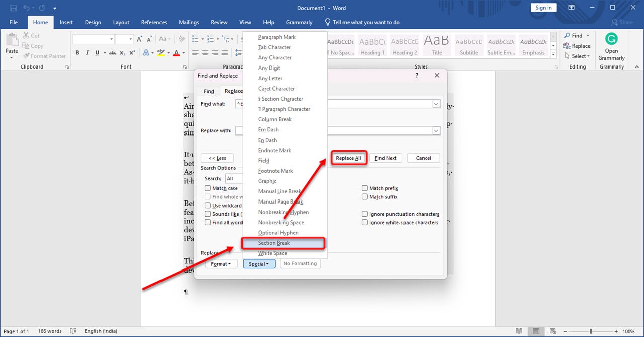This screenshot has height=337, width=644.
Task: Select the Italic formatting icon
Action: (88, 52)
